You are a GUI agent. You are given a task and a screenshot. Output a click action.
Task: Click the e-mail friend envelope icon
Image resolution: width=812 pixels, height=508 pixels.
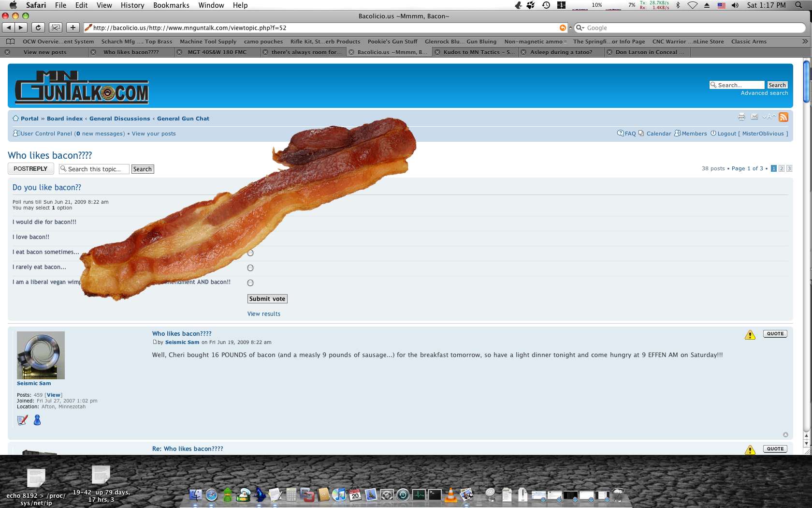pos(754,117)
